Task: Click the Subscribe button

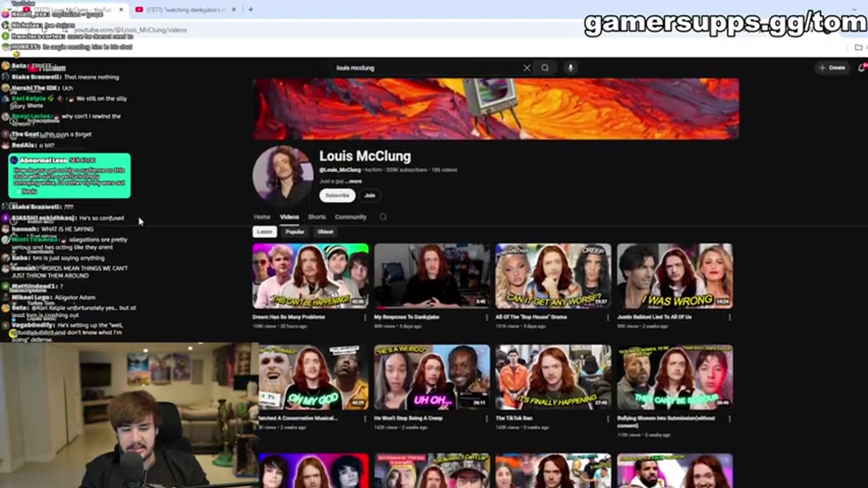Action: coord(337,195)
